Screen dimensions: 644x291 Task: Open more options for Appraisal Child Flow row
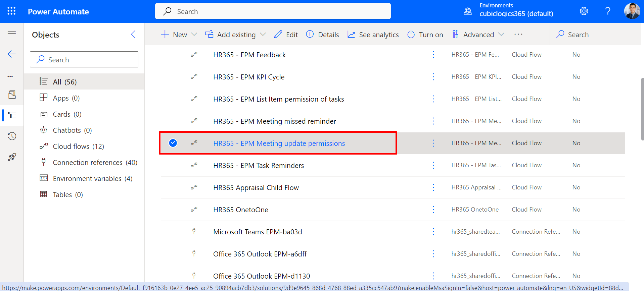tap(433, 187)
